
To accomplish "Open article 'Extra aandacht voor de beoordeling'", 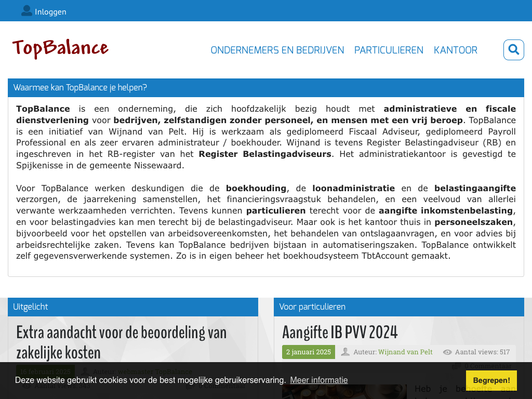I will (x=122, y=342).
